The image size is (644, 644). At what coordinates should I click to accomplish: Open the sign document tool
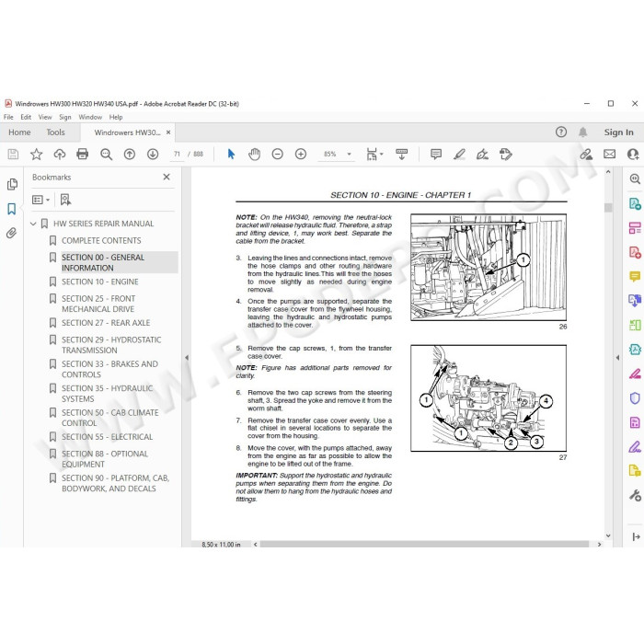click(482, 154)
